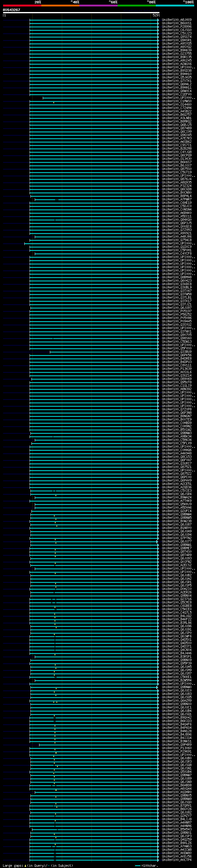
Task: Select the UniRef100_Q6PC00 label
Action: tap(176, 477)
